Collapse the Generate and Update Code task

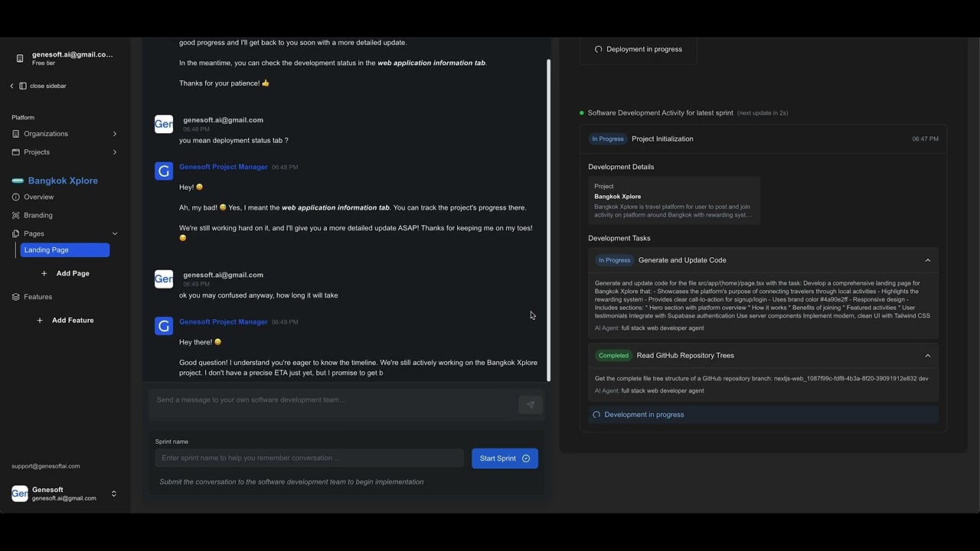927,260
